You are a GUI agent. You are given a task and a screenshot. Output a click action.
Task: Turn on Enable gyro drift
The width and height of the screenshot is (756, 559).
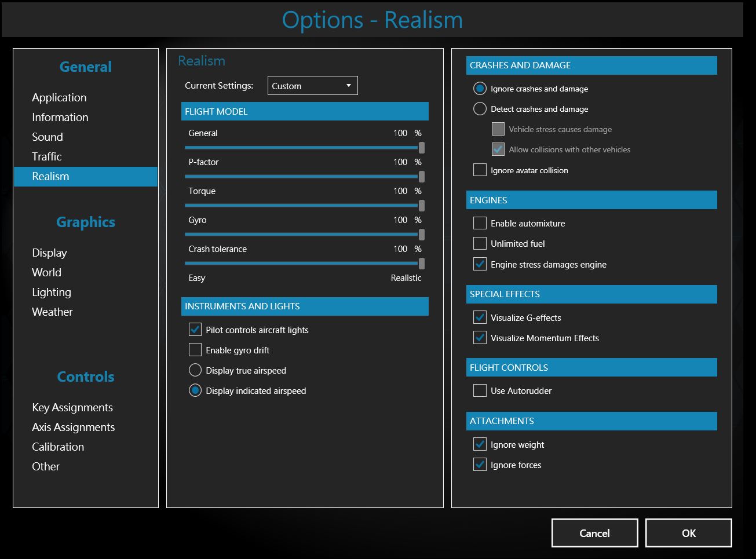pyautogui.click(x=195, y=350)
